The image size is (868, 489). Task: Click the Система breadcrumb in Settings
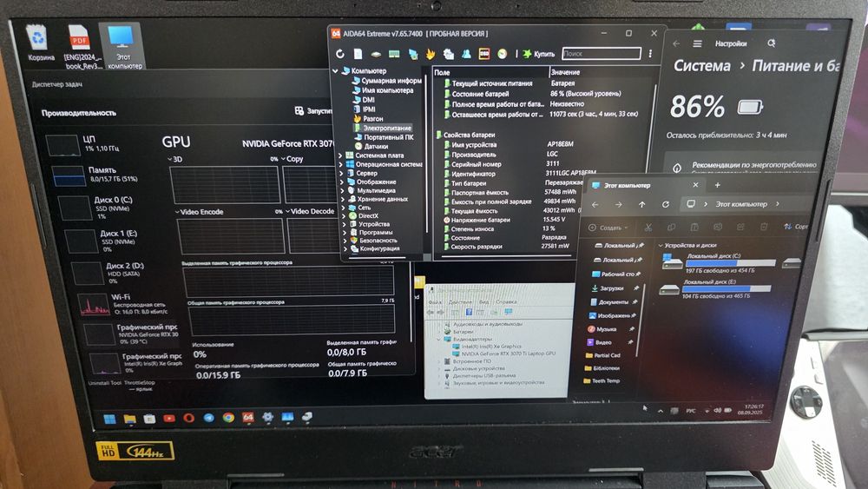pos(702,66)
